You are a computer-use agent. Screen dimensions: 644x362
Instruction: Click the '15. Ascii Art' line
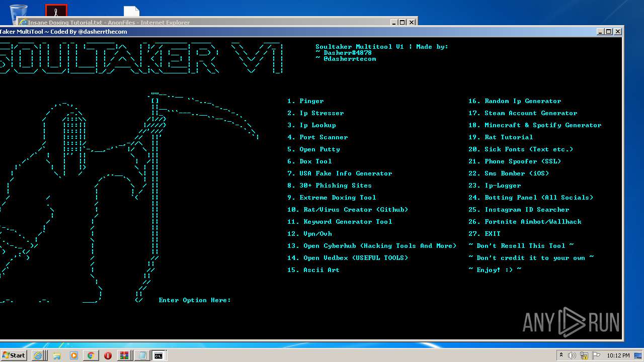pos(313,270)
